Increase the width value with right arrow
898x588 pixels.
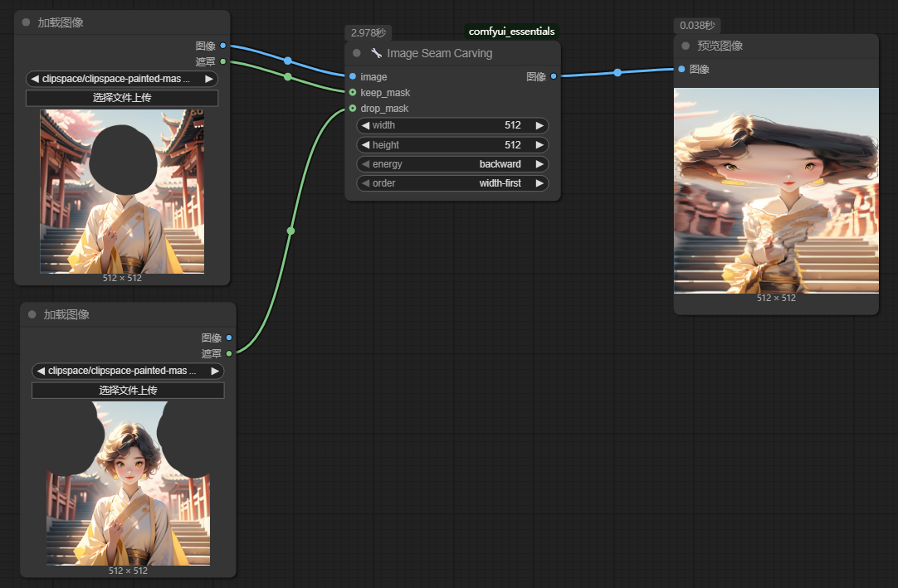539,125
